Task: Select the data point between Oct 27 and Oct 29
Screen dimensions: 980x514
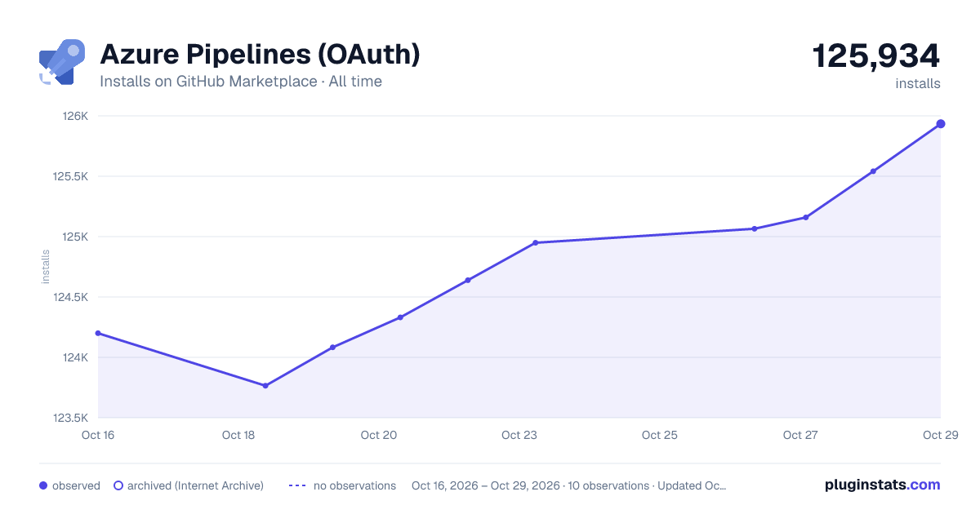Action: pyautogui.click(x=873, y=171)
